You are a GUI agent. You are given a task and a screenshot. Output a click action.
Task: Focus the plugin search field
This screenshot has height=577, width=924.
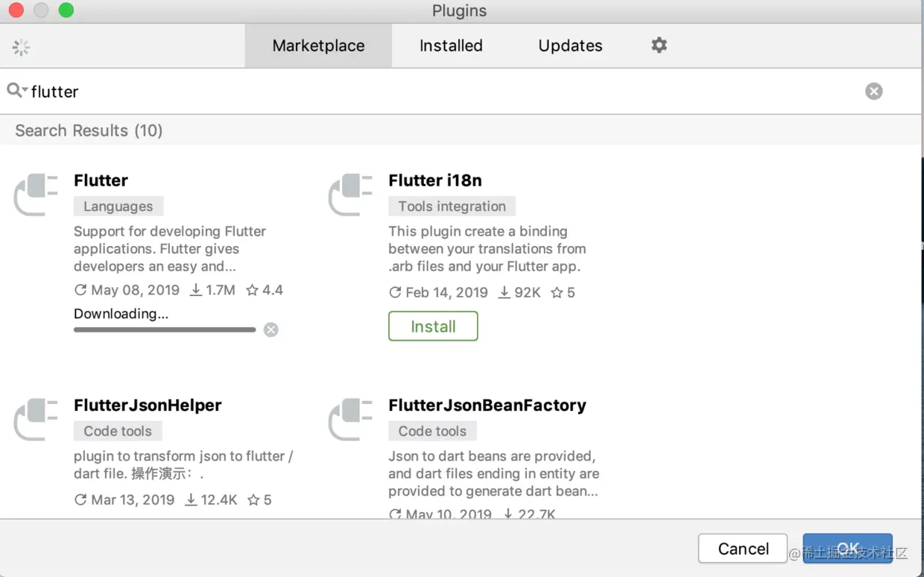click(447, 91)
